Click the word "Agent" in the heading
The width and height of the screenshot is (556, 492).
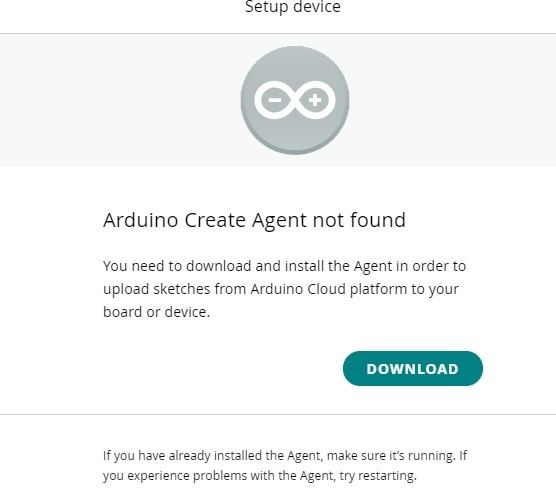coord(280,221)
